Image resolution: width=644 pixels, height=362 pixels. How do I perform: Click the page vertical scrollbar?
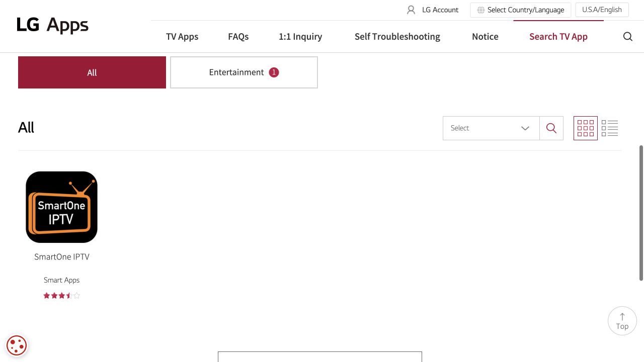coord(641,213)
